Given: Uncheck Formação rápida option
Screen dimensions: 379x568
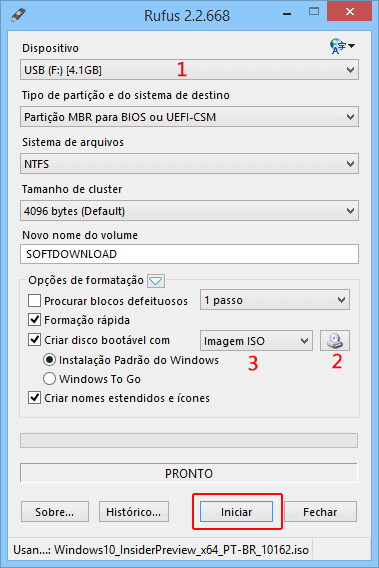Looking at the screenshot, I should click(x=34, y=320).
